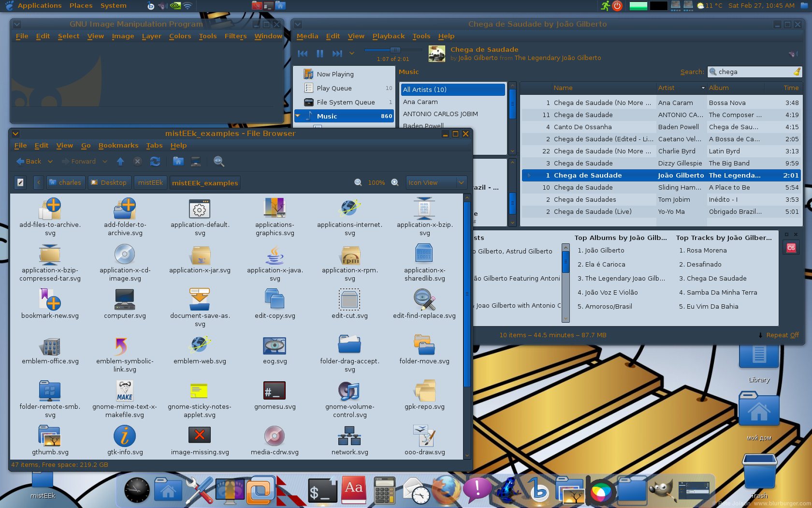Focus the music search field containing 'chega'
The image size is (812, 508).
[x=754, y=72]
